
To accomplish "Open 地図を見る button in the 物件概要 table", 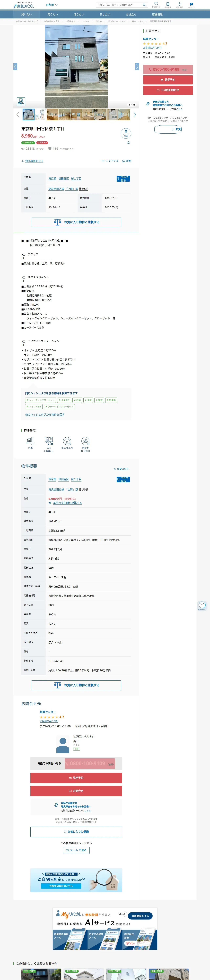I will tap(123, 479).
